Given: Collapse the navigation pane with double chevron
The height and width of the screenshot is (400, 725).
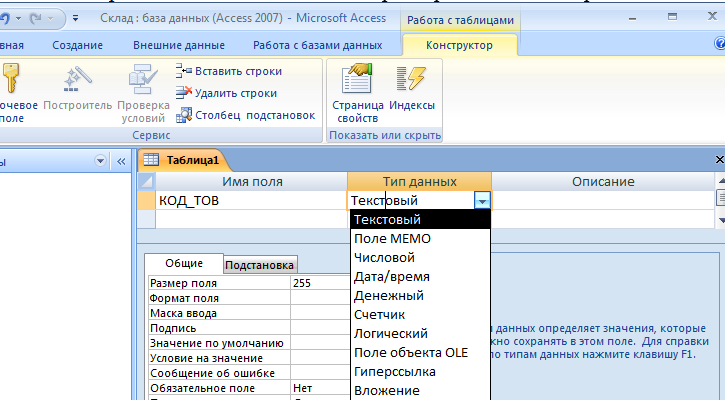Looking at the screenshot, I should [x=121, y=161].
